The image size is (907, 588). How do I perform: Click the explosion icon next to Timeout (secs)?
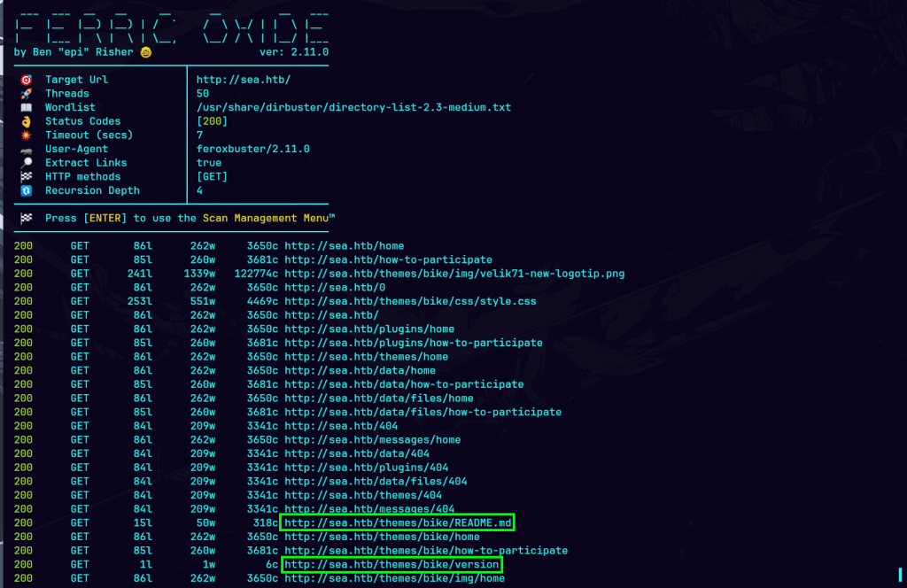pyautogui.click(x=26, y=135)
